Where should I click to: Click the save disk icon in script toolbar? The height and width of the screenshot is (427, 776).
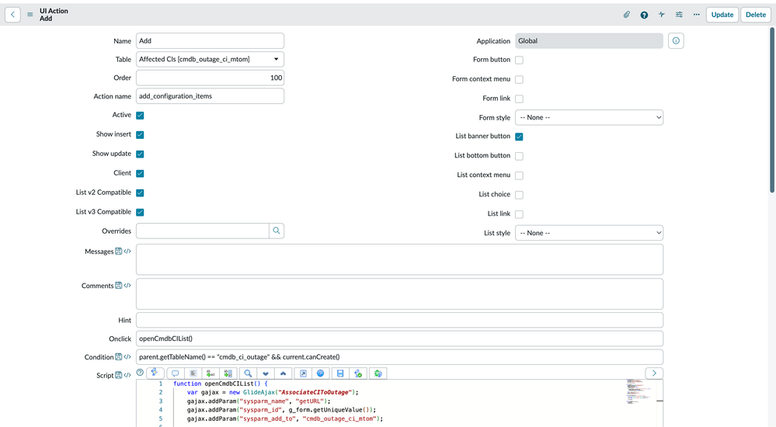click(x=340, y=374)
